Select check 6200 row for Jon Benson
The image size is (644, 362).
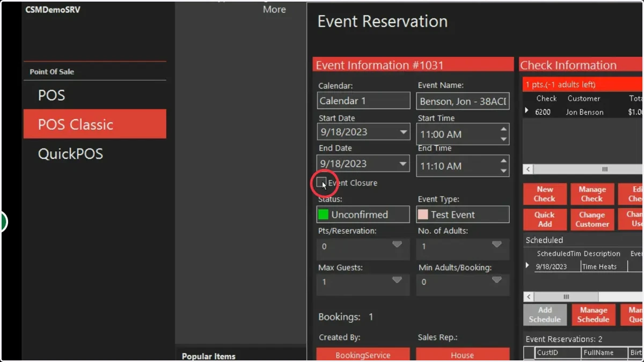[x=583, y=112]
